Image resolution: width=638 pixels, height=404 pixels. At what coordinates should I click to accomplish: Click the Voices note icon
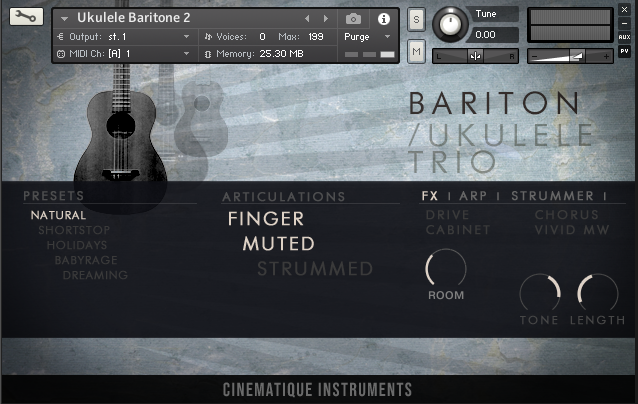(208, 37)
